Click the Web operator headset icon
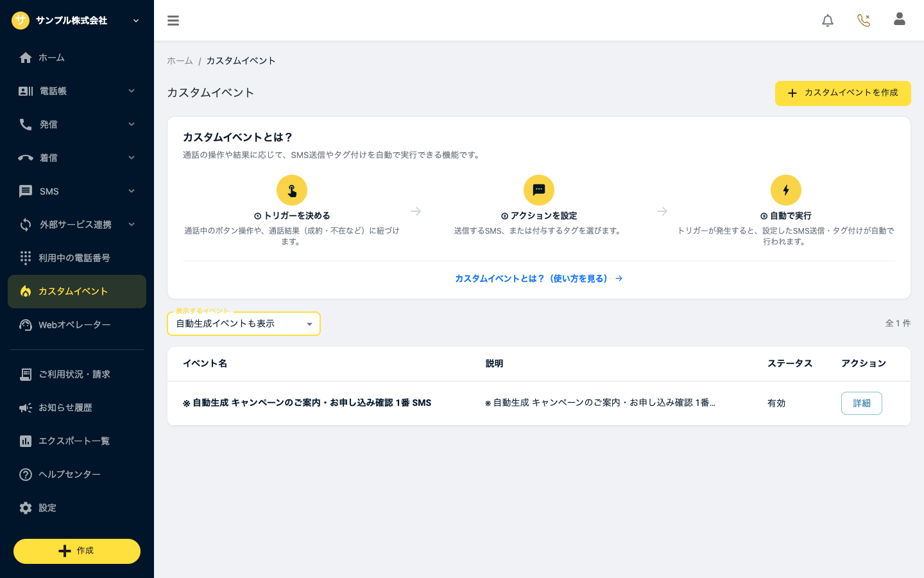Viewport: 924px width, 578px height. (26, 325)
